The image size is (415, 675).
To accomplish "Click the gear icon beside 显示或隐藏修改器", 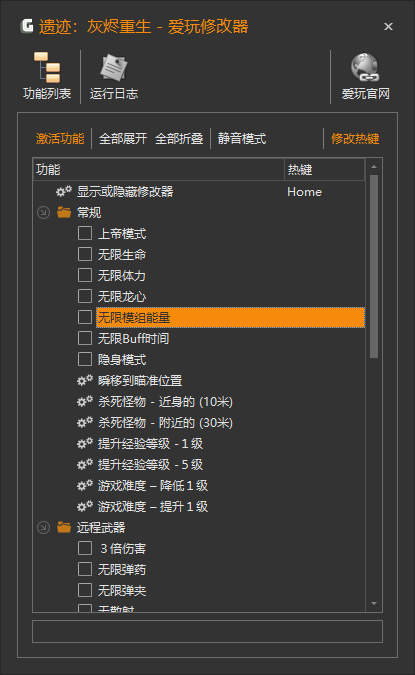I will [x=64, y=192].
